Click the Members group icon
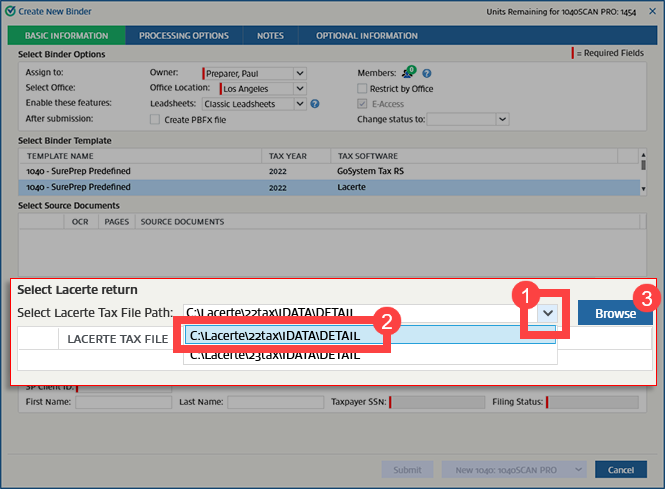The width and height of the screenshot is (665, 489). pyautogui.click(x=409, y=73)
